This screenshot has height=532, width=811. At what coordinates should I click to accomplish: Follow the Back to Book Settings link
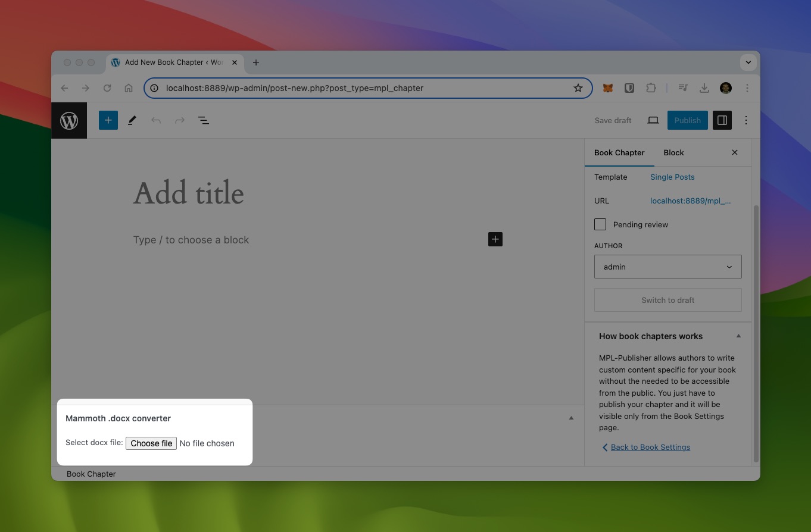650,447
